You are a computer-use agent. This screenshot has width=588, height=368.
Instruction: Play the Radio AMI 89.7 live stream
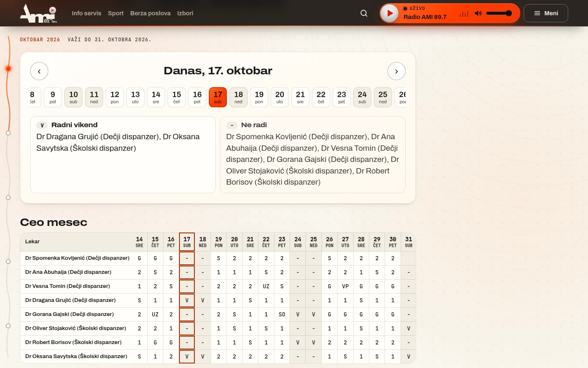(390, 13)
